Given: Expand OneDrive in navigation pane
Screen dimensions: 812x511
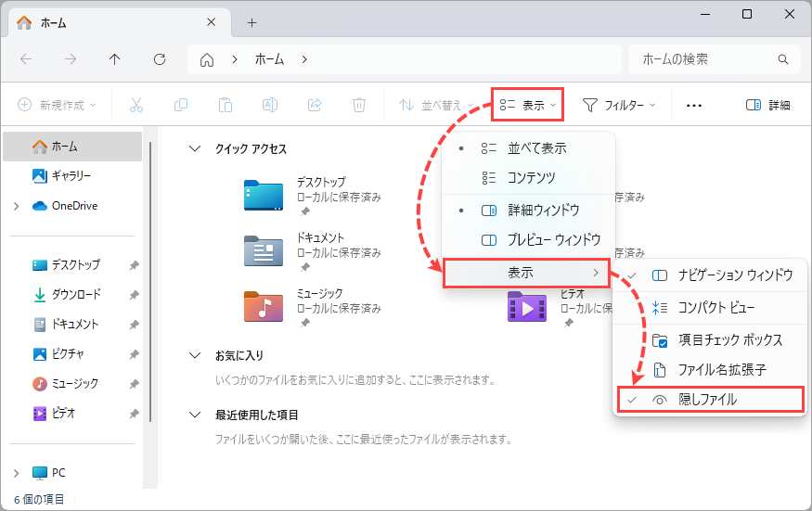Looking at the screenshot, I should click(x=17, y=206).
